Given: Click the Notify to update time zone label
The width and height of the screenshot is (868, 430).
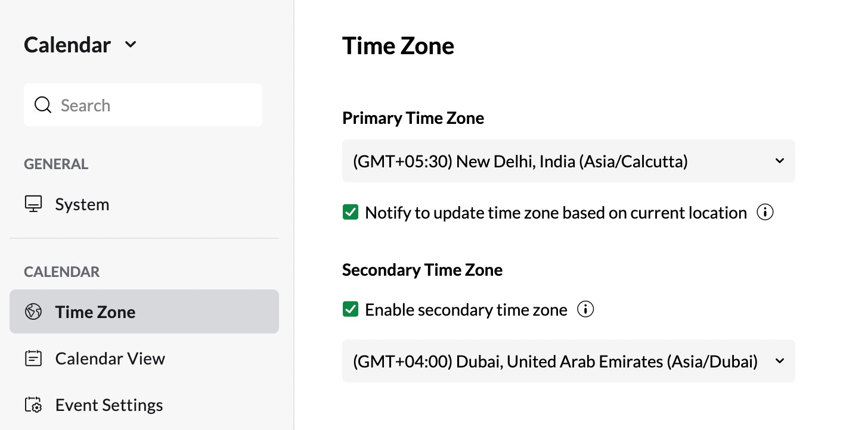Looking at the screenshot, I should (x=556, y=213).
